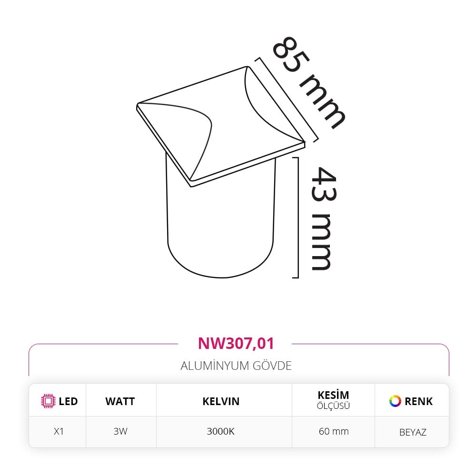This screenshot has width=476, height=476.
Task: Click the pink LED chip icon
Action: 48,401
